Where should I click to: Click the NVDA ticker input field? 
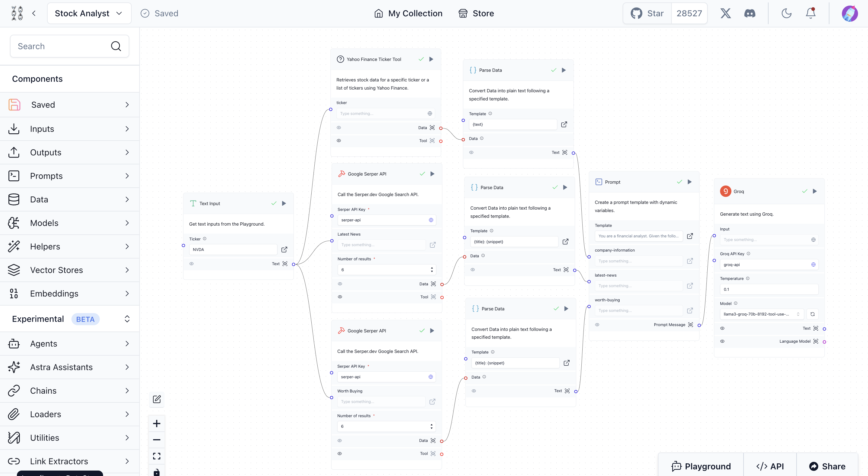233,249
